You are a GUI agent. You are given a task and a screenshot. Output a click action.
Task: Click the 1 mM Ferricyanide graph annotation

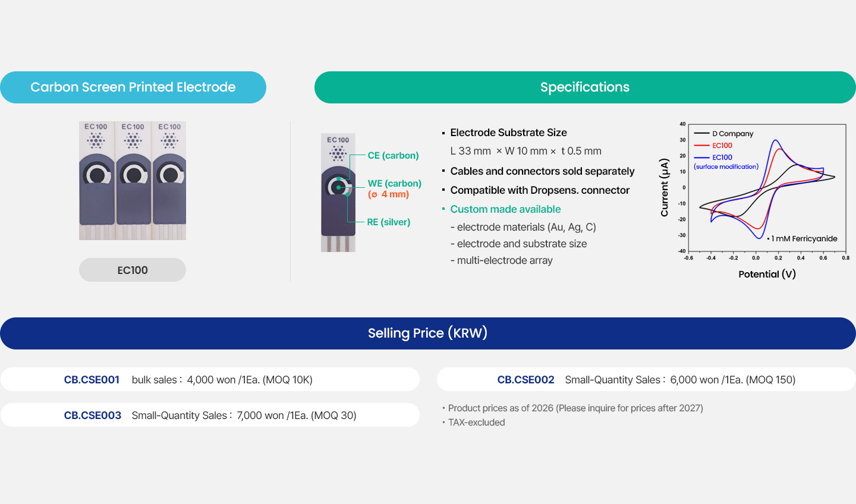point(803,239)
